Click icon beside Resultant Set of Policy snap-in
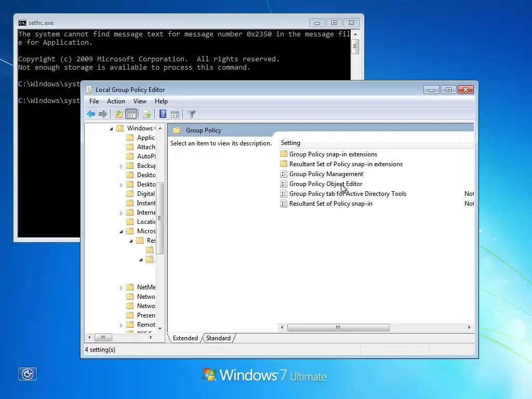532x399 pixels. (x=284, y=204)
